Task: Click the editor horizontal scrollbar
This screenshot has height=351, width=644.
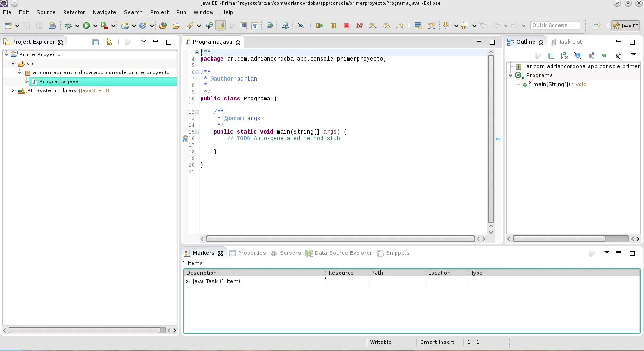Action: [x=340, y=239]
